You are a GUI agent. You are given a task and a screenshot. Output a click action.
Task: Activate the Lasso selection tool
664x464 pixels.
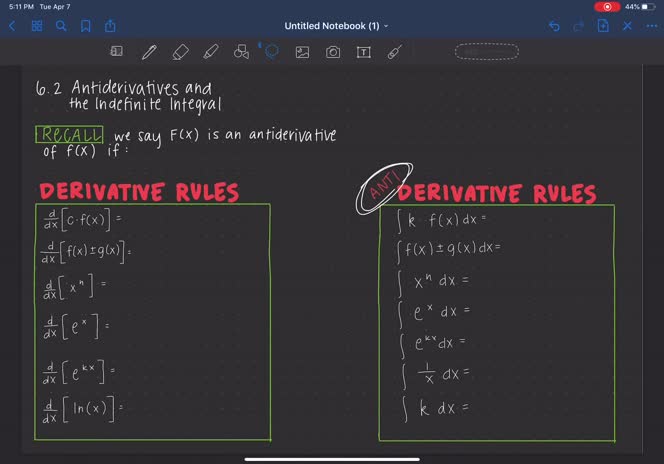[271, 52]
